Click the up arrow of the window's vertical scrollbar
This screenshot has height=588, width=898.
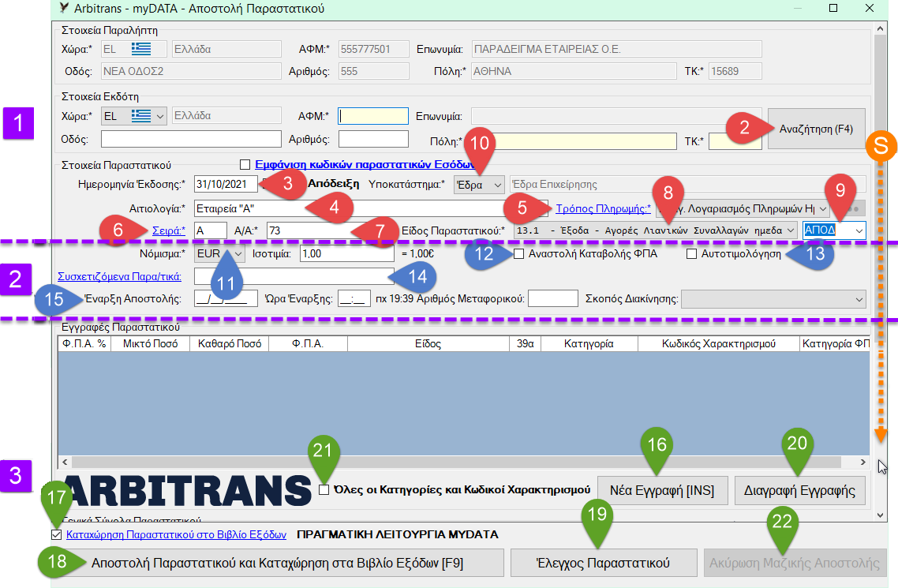pos(881,28)
